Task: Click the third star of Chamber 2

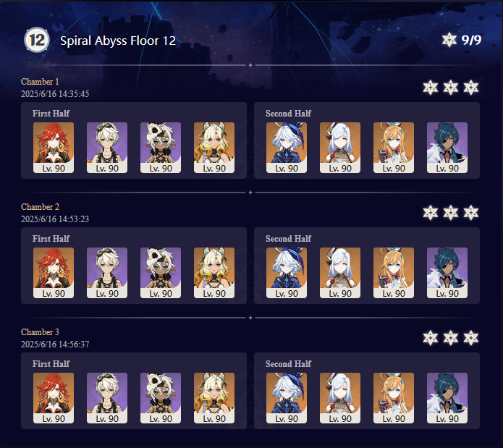Action: pos(471,213)
